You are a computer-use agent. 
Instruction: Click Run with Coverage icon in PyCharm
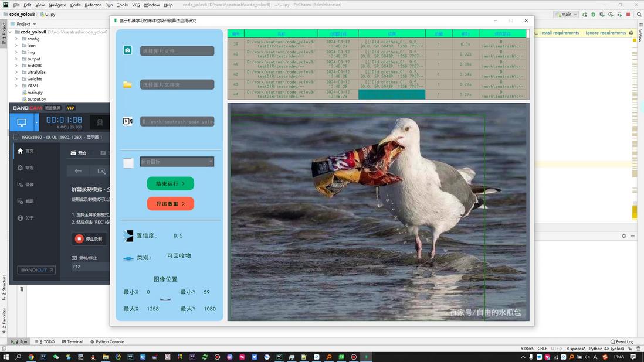tap(602, 14)
